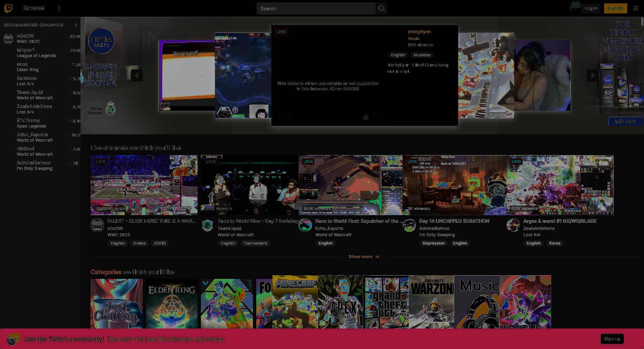
Task: Open UNCAPPED SUBATHON stream thumbnail
Action: point(454,185)
